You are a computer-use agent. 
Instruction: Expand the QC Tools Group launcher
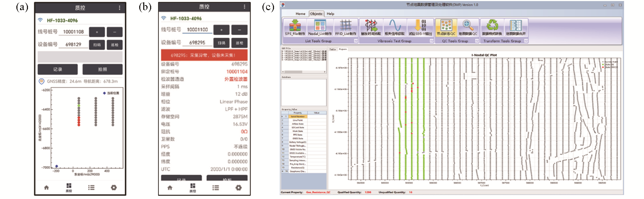[x=477, y=41]
